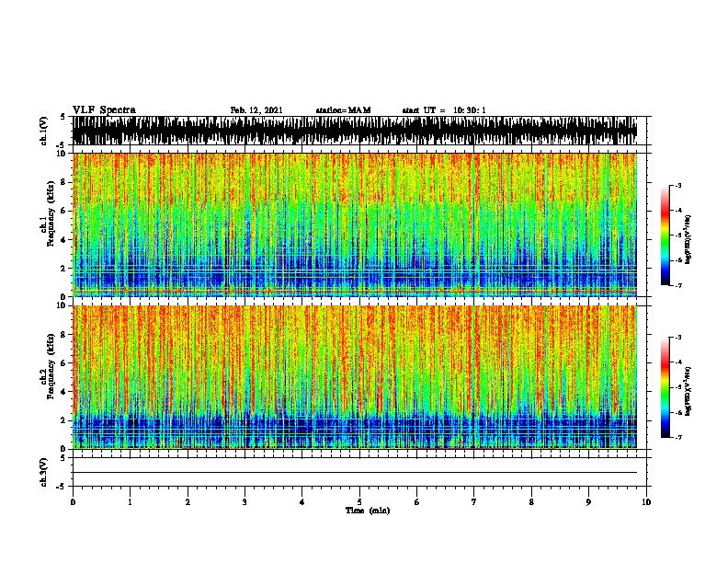Click time axis tick label "7"

click(474, 501)
